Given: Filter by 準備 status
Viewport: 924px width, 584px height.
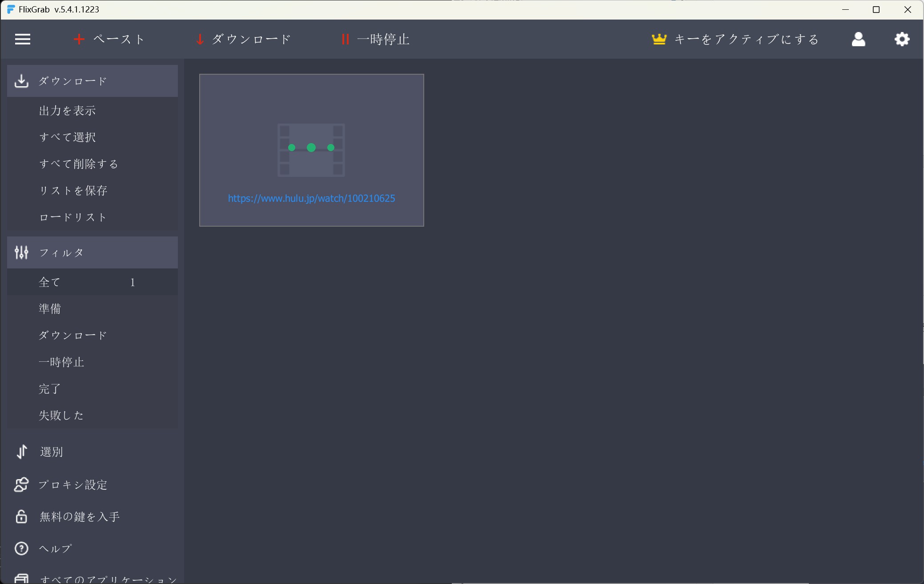Looking at the screenshot, I should click(x=92, y=308).
